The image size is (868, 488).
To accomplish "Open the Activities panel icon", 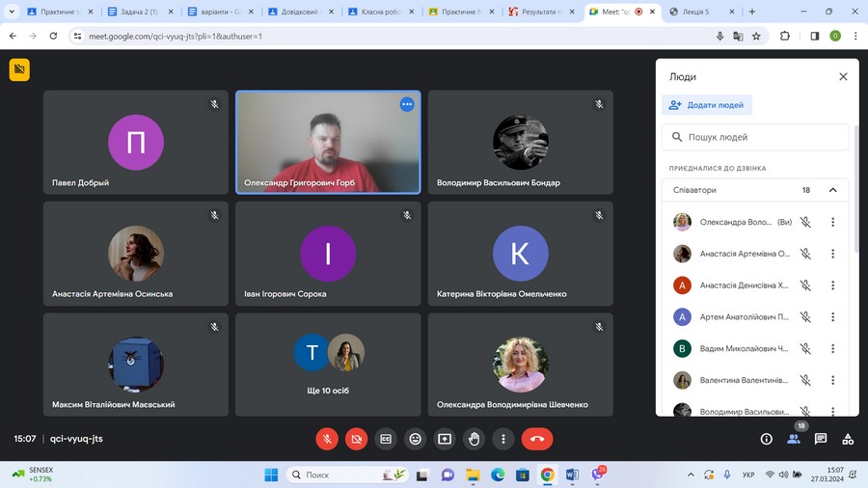I will coord(848,439).
